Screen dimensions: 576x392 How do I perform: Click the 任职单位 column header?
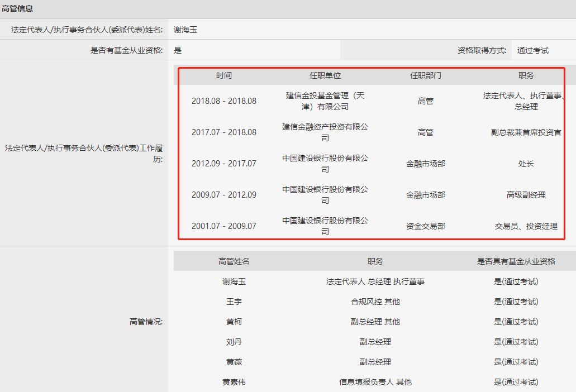pyautogui.click(x=325, y=75)
